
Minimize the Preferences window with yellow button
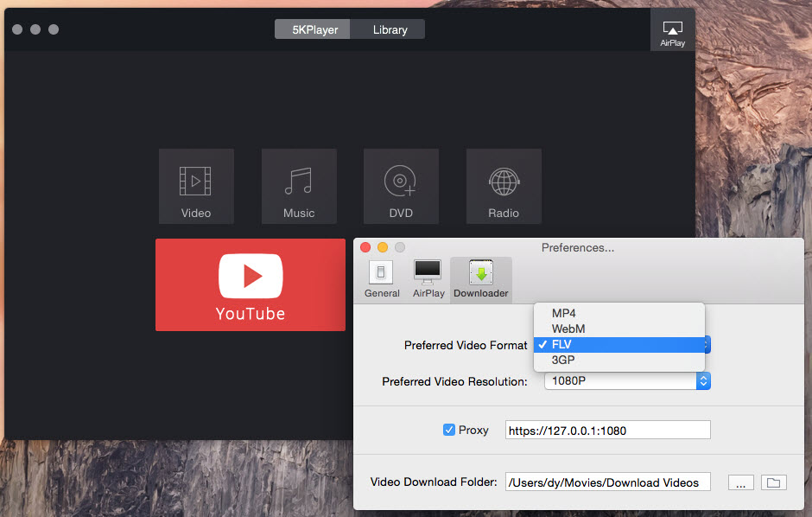click(383, 247)
